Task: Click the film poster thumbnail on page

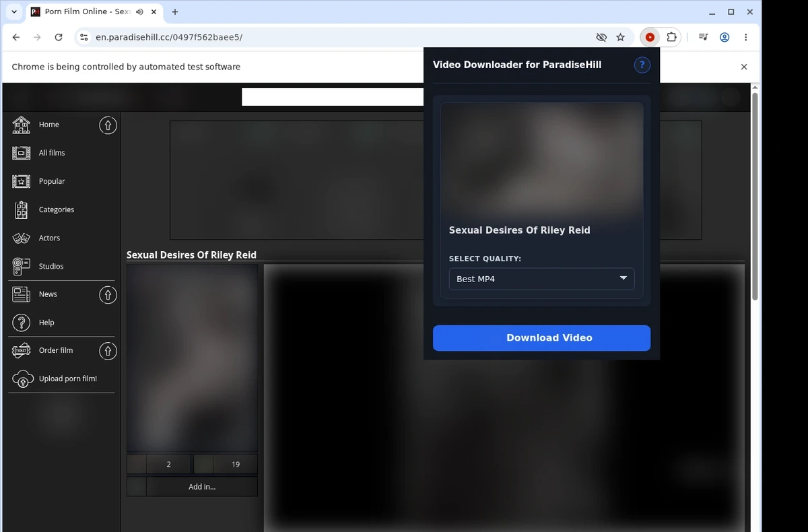Action: tap(193, 358)
